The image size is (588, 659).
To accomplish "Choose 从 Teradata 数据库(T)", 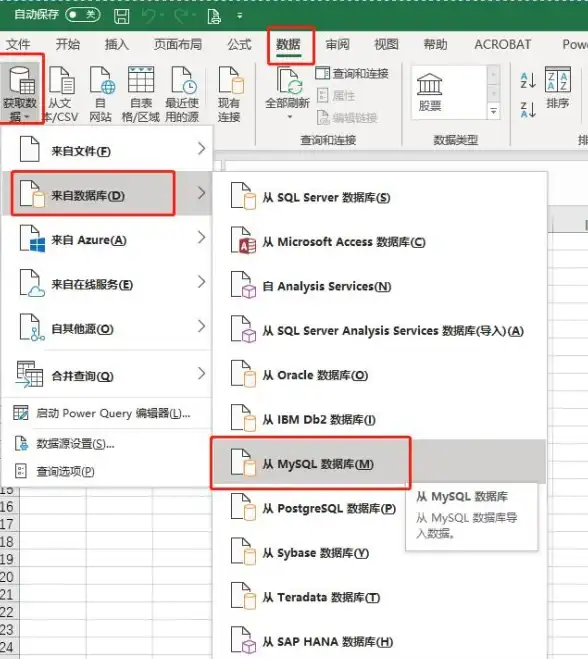I will coord(380,597).
